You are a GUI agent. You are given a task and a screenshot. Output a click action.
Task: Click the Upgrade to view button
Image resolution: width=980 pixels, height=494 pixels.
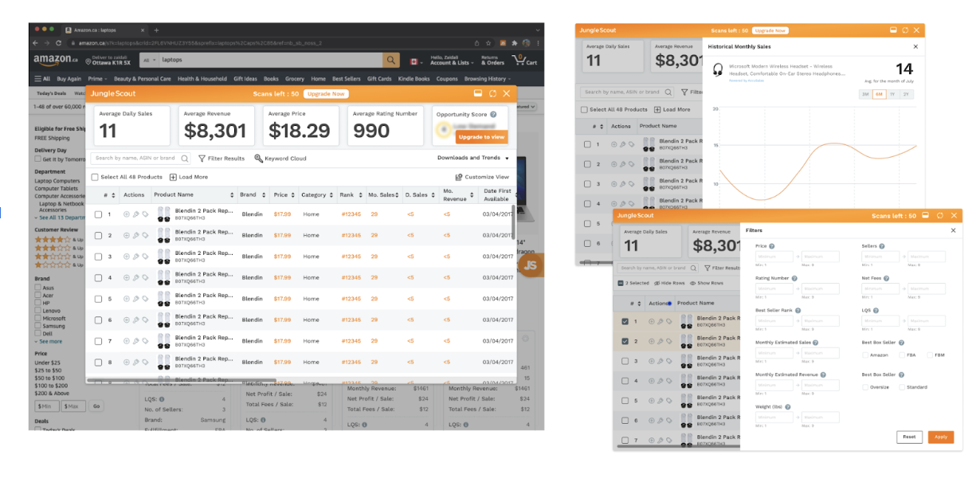point(482,137)
